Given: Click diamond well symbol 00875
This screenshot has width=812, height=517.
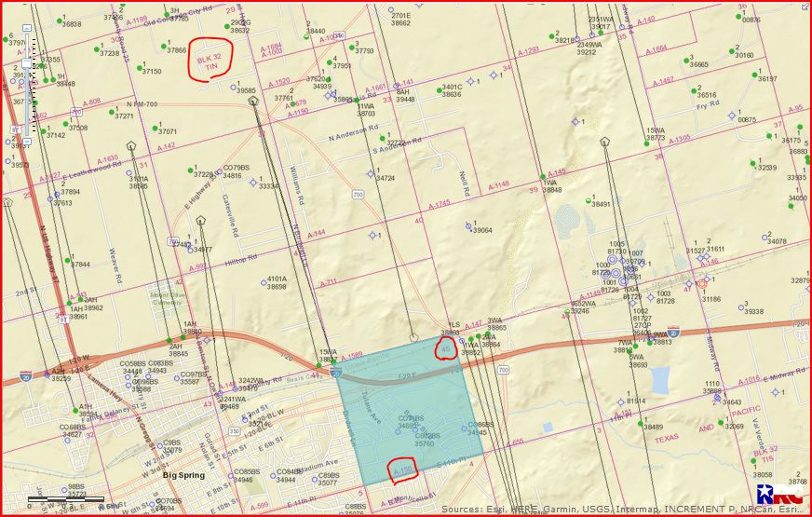Looking at the screenshot, I should click(732, 116).
